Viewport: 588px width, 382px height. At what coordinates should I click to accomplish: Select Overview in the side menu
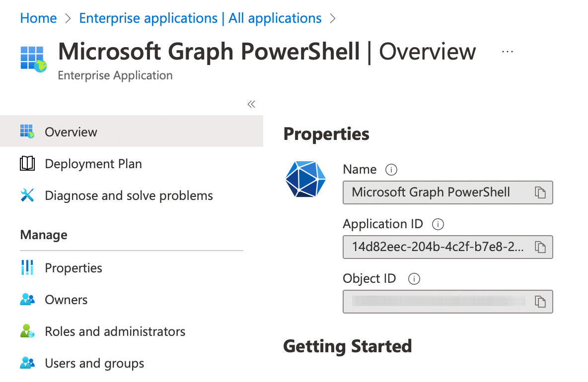point(132,131)
